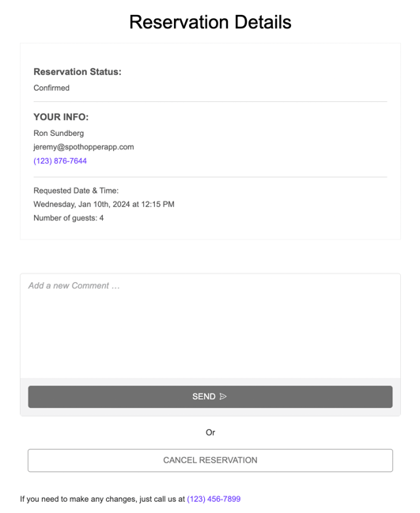Click the Confirmed status text
This screenshot has width=420, height=513.
click(x=51, y=88)
